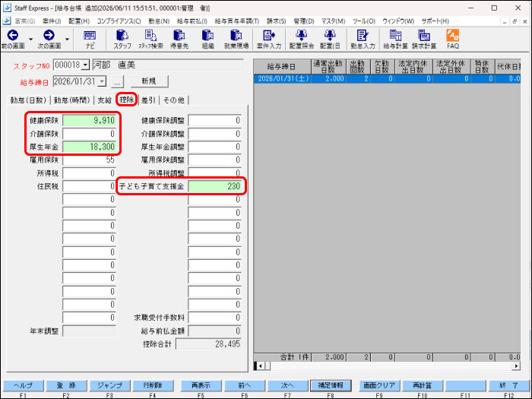Image resolution: width=532 pixels, height=399 pixels.
Task: Switch to the 支給 tab
Action: click(105, 100)
